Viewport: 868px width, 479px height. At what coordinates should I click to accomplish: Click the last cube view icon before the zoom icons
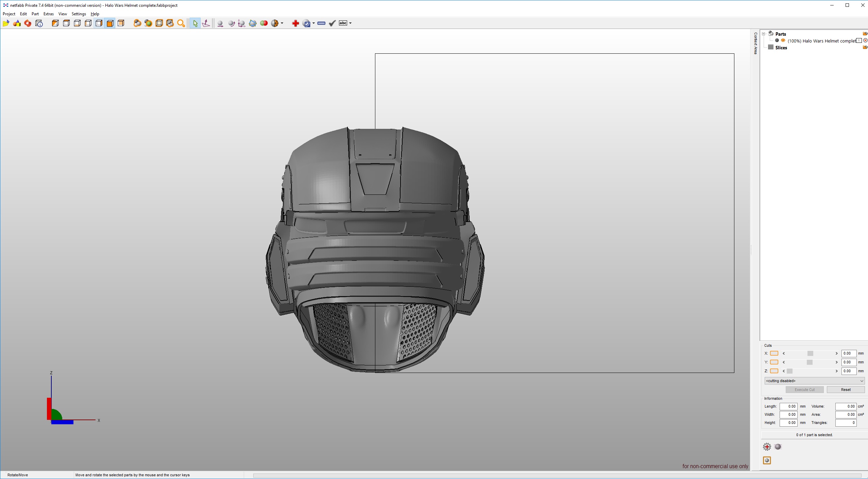point(121,23)
